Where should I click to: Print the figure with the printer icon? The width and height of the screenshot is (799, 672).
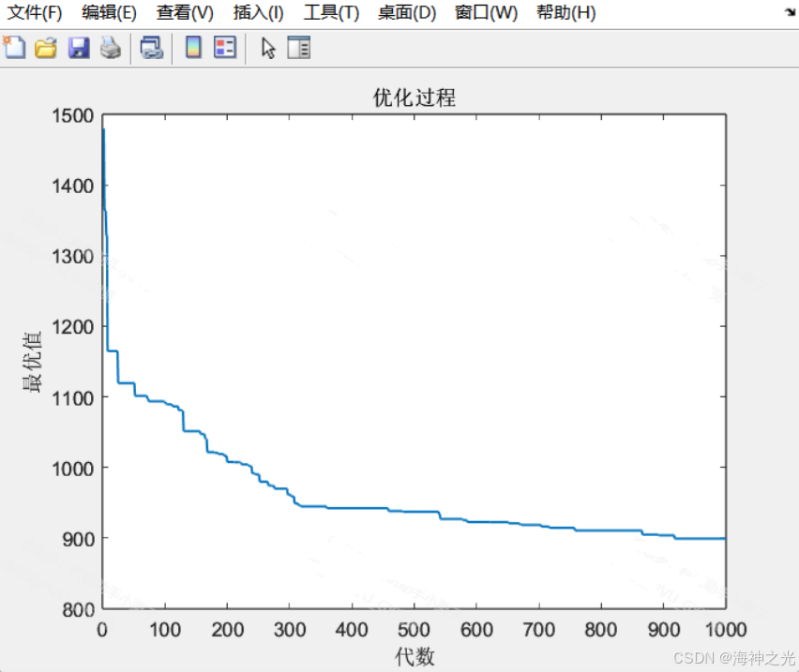110,49
